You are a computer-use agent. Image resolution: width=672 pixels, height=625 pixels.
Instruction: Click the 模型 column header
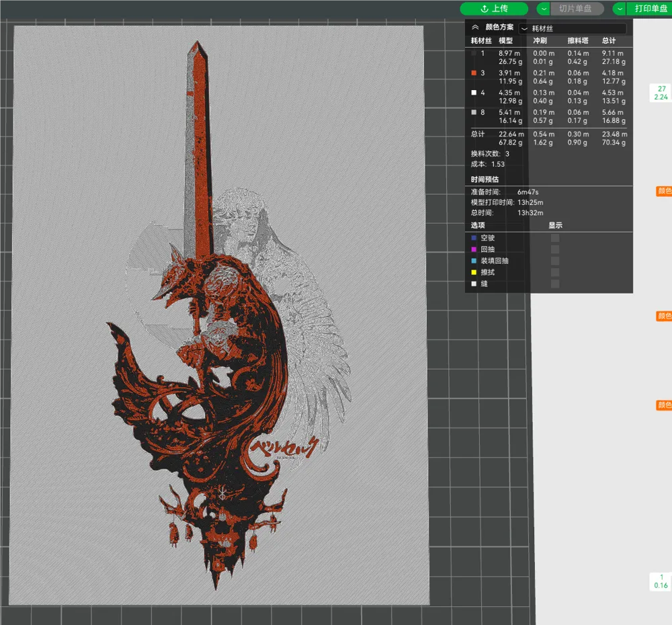(506, 41)
